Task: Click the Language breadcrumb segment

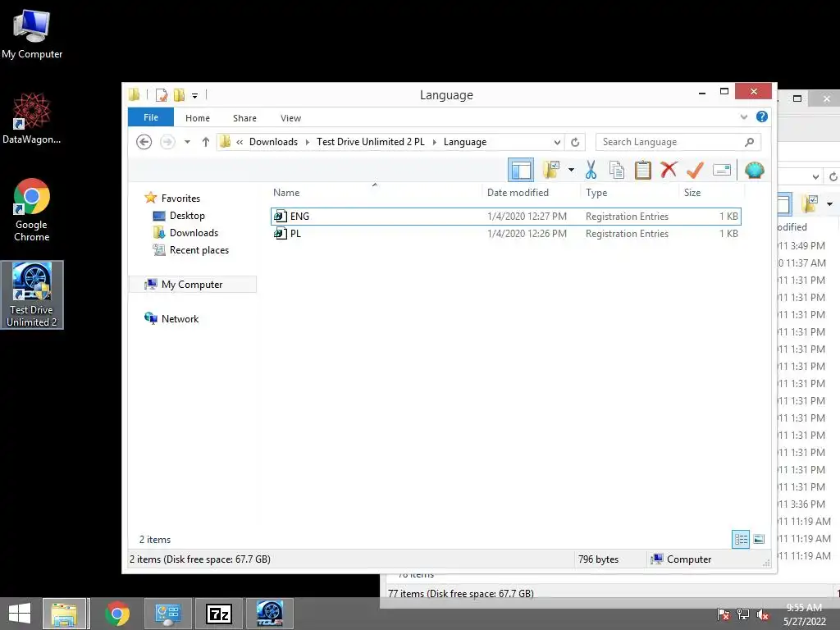Action: click(x=465, y=142)
